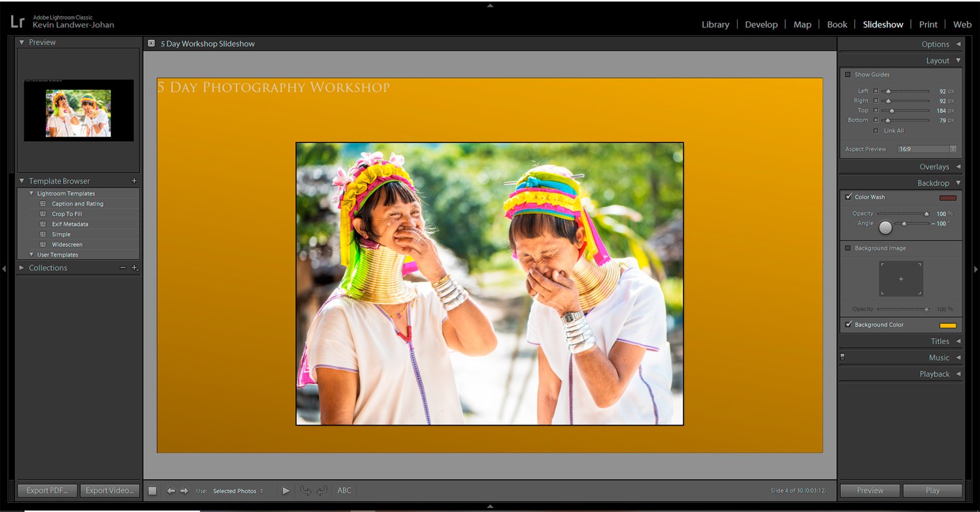The image size is (980, 512).
Task: Open the Library module
Action: coord(715,24)
